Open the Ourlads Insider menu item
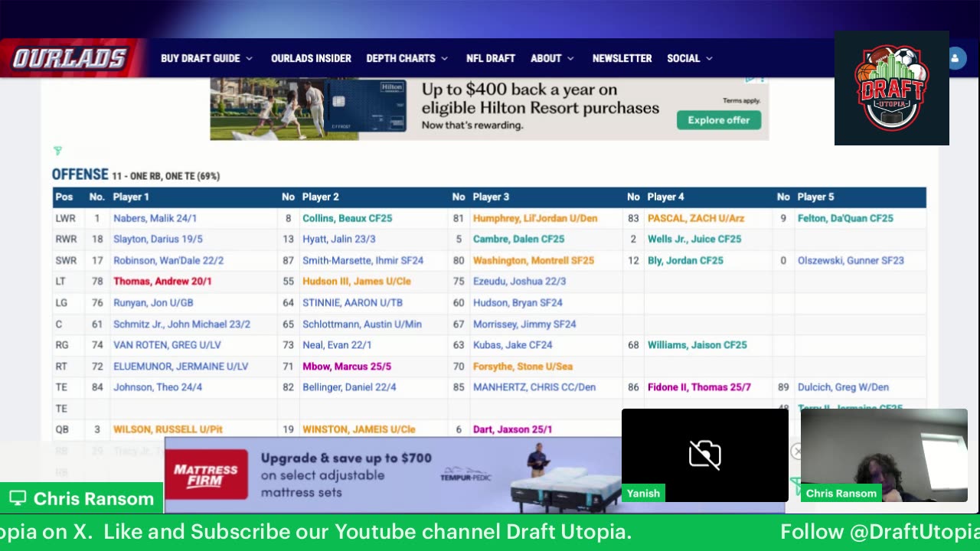The image size is (980, 551). [x=311, y=58]
